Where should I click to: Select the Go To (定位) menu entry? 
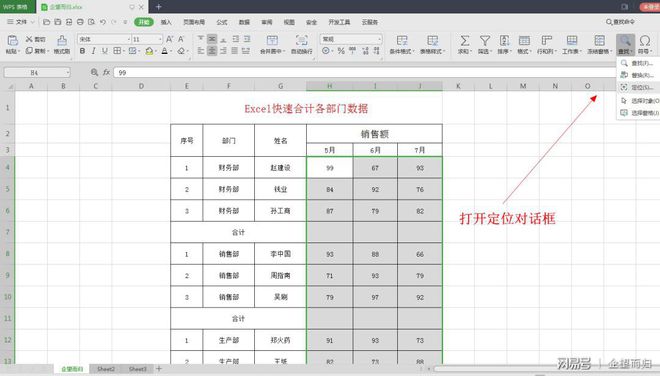coord(637,88)
